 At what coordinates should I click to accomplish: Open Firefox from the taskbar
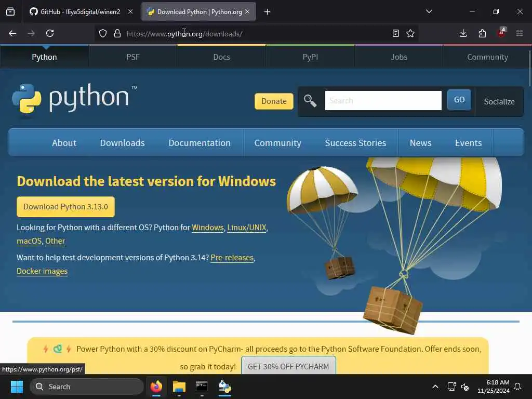[x=156, y=387]
